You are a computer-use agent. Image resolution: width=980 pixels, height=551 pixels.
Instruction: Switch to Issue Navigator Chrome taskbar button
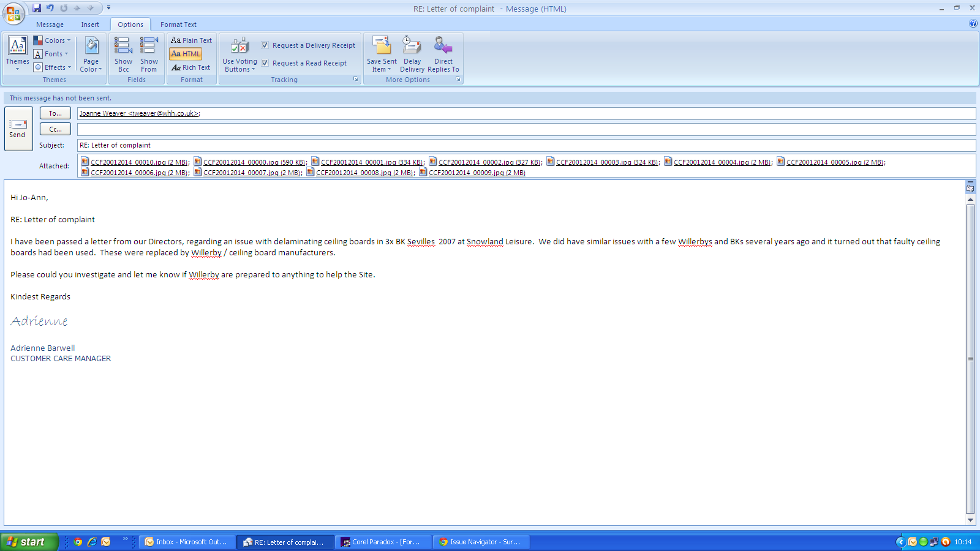point(482,542)
